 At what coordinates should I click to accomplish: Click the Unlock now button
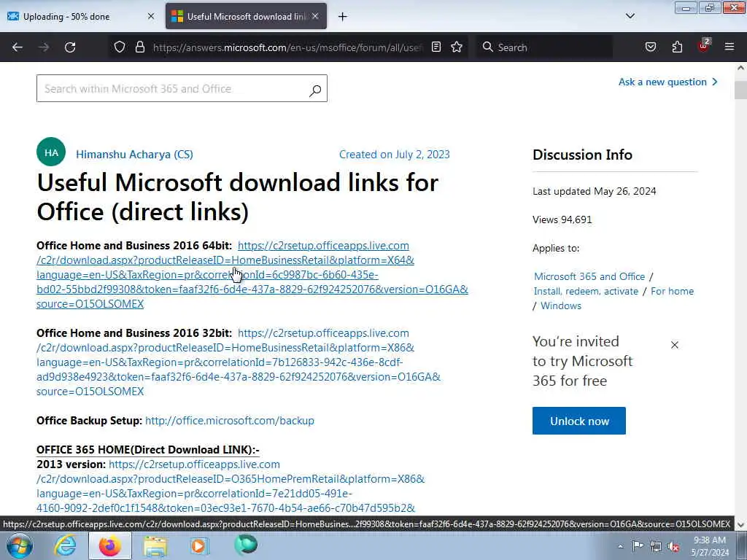pyautogui.click(x=578, y=421)
